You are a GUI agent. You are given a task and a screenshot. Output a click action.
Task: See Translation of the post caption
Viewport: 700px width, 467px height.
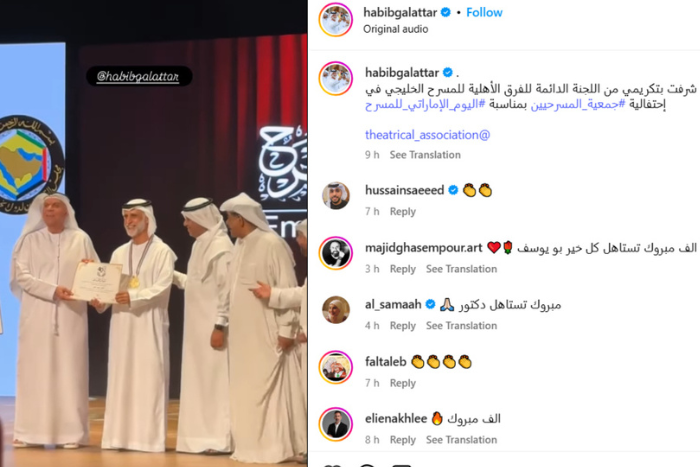point(425,155)
